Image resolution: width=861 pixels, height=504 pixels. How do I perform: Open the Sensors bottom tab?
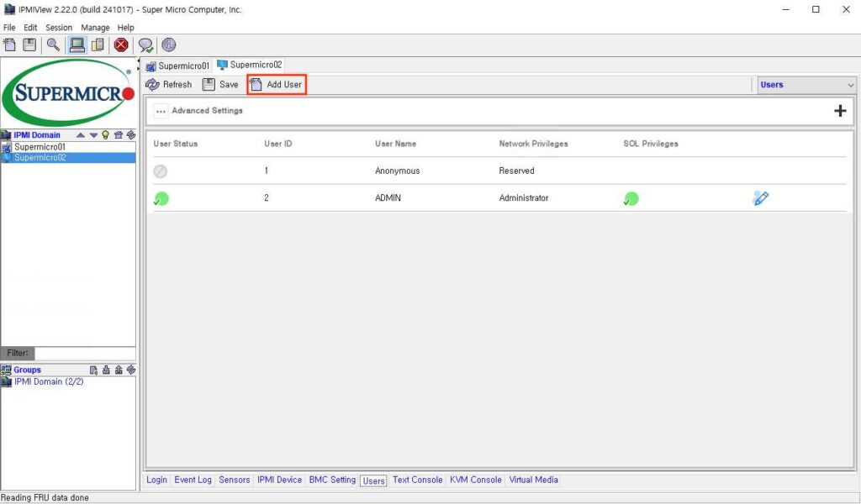pos(235,480)
